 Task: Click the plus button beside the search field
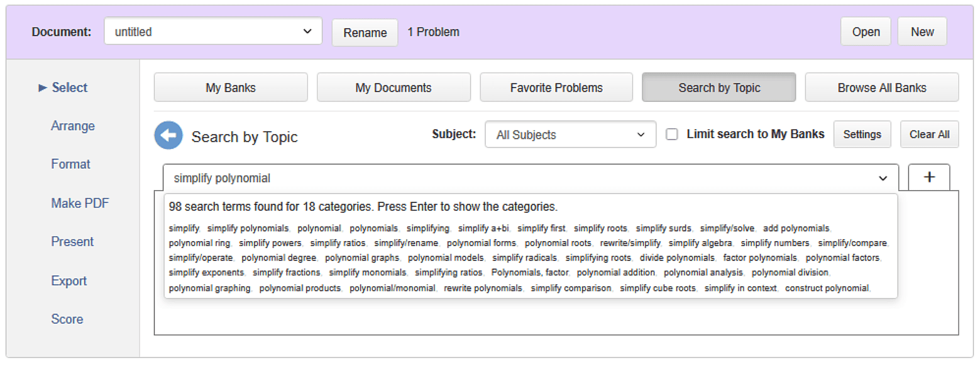929,177
